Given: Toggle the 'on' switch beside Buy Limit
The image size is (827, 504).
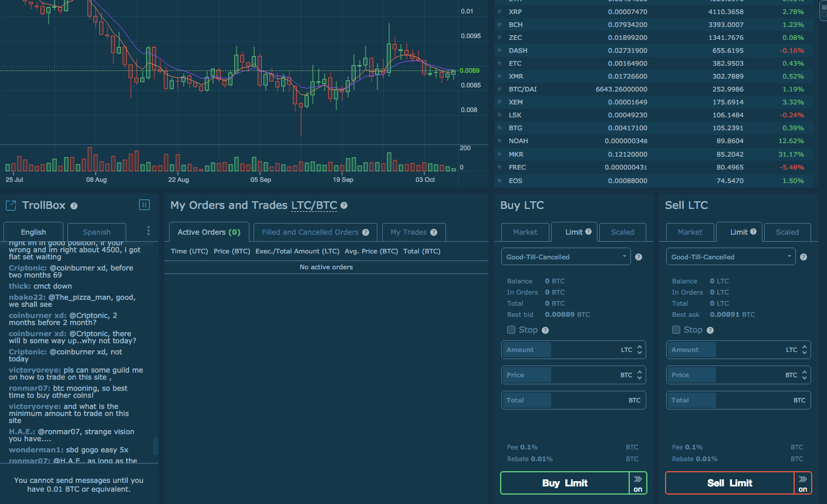Looking at the screenshot, I should tap(638, 483).
